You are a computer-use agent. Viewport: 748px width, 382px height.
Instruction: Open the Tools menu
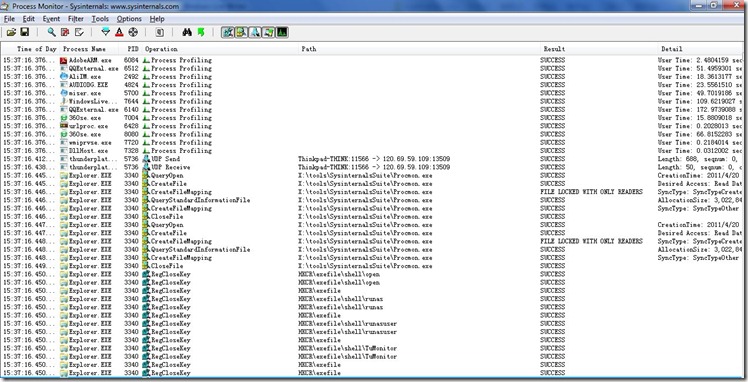[100, 19]
